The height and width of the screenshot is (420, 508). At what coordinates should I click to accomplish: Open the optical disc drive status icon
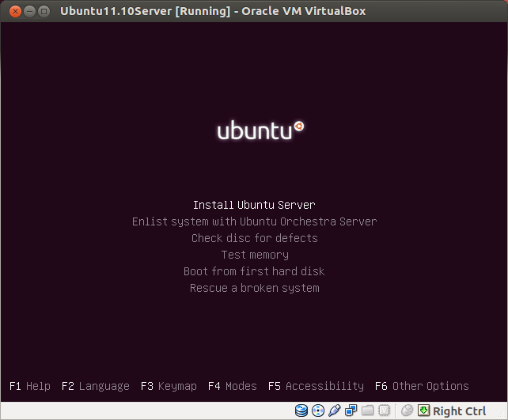click(x=318, y=411)
